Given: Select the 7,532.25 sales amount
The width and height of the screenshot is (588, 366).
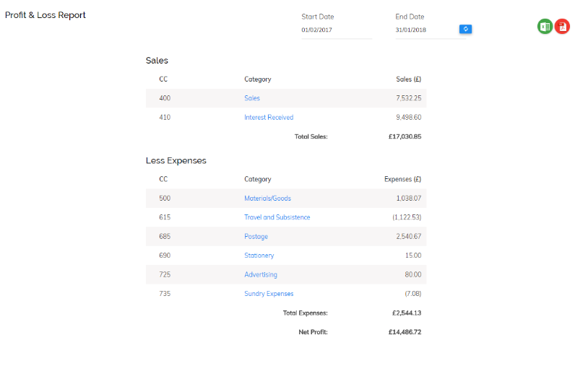Looking at the screenshot, I should pos(409,98).
